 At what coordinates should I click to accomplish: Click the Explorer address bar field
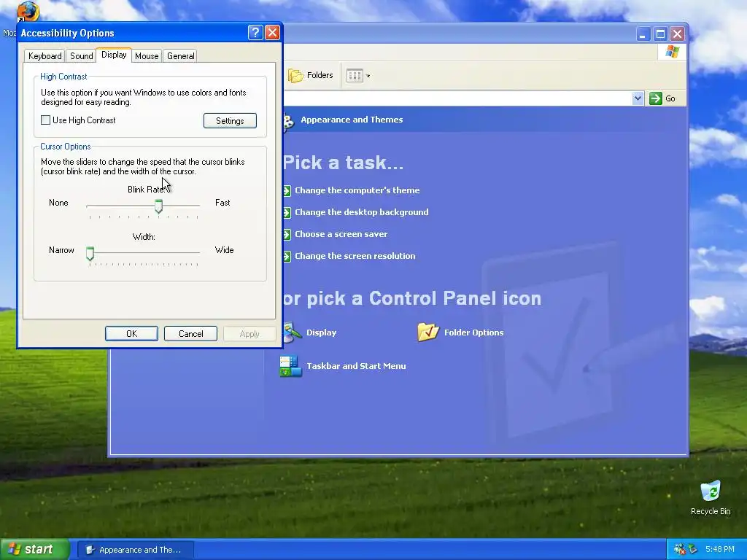(458, 98)
